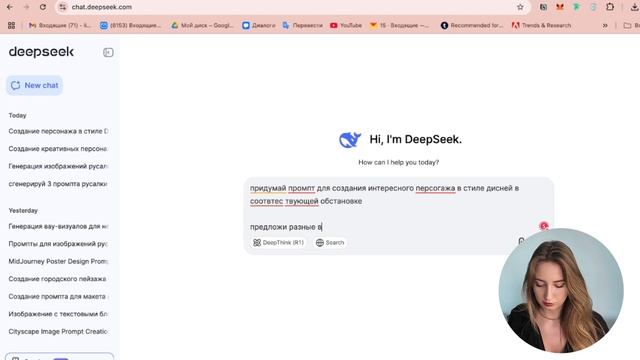Reload the DeepSeek page
Screen dimensions: 640x360
coord(43,7)
